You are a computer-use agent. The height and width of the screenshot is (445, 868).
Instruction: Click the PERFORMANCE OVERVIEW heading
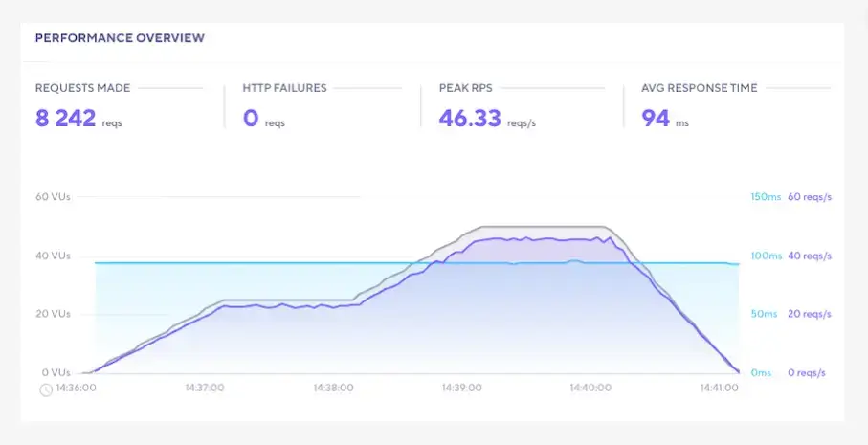click(120, 38)
